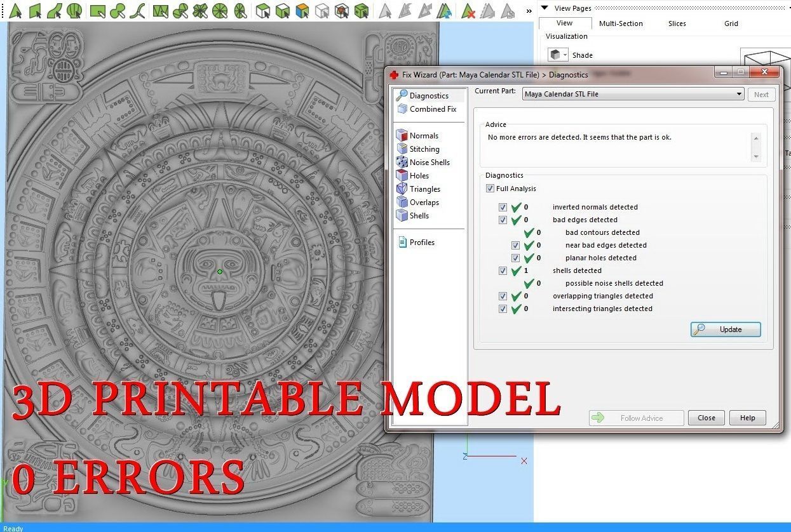Pick the cube with red center icon
The image size is (791, 532).
342,11
